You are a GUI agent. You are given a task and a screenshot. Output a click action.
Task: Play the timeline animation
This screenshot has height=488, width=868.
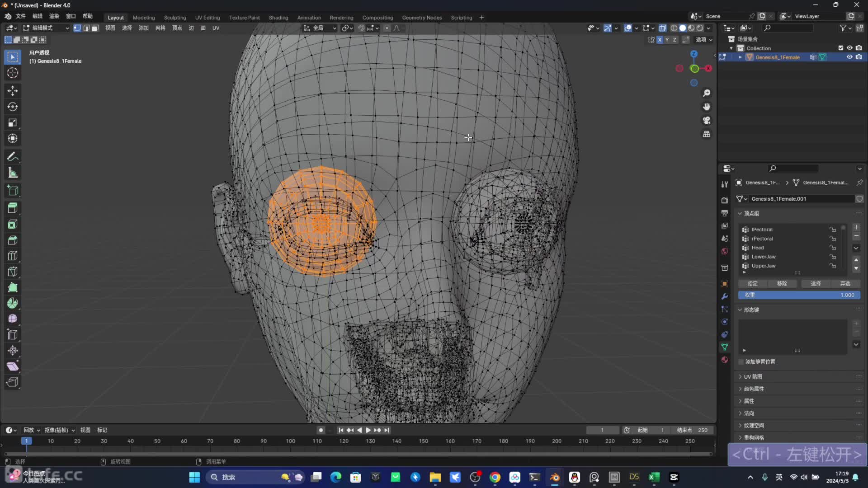pyautogui.click(x=368, y=430)
